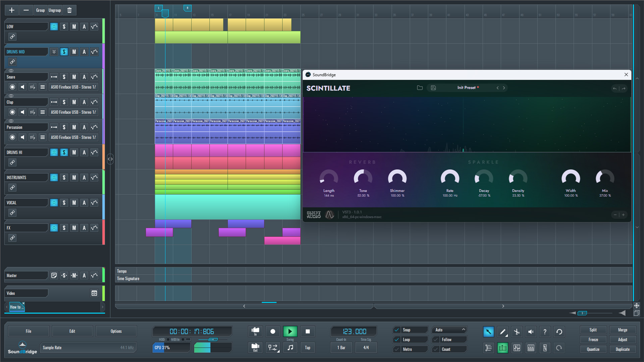Click the add track plus icon
The width and height of the screenshot is (644, 362).
pos(12,10)
